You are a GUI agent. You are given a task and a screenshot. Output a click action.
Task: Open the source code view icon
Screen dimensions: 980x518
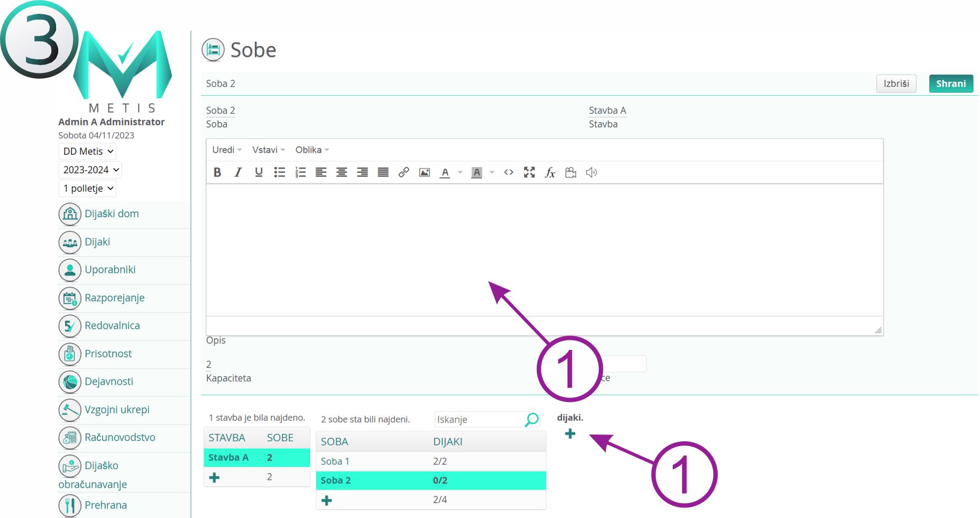(508, 172)
